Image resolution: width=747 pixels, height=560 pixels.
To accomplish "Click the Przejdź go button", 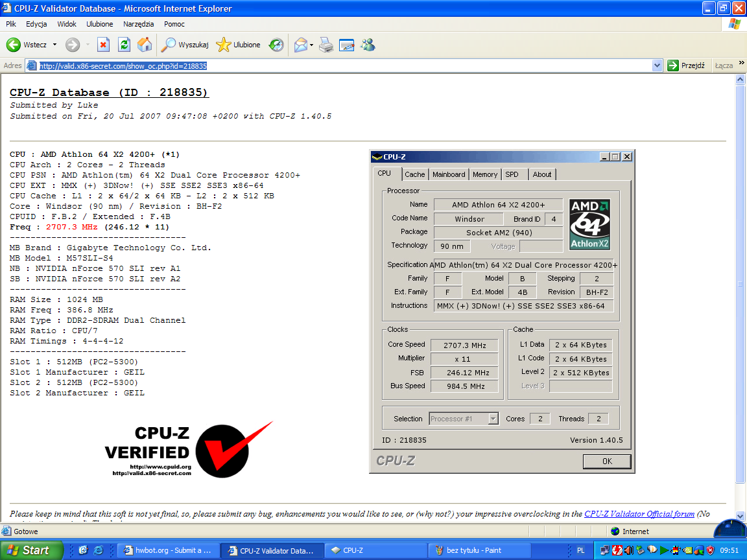I will 686,65.
